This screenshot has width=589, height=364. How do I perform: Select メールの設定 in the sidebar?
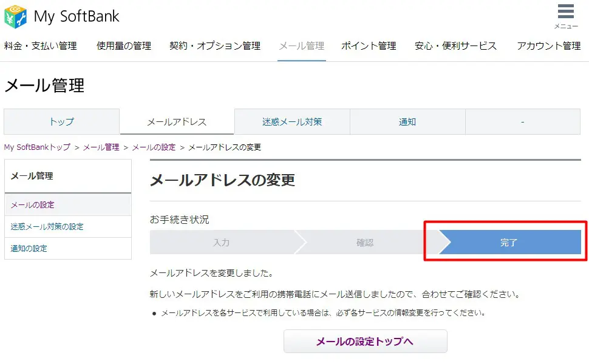33,205
